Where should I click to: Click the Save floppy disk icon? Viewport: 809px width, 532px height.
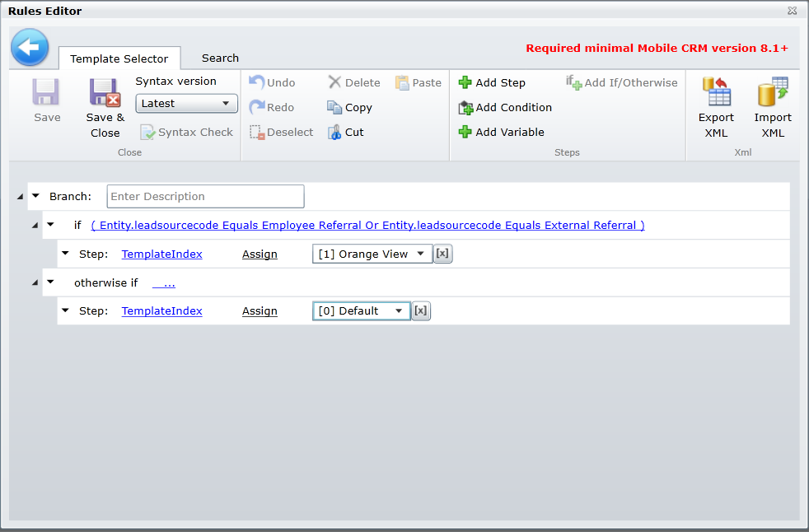(46, 92)
